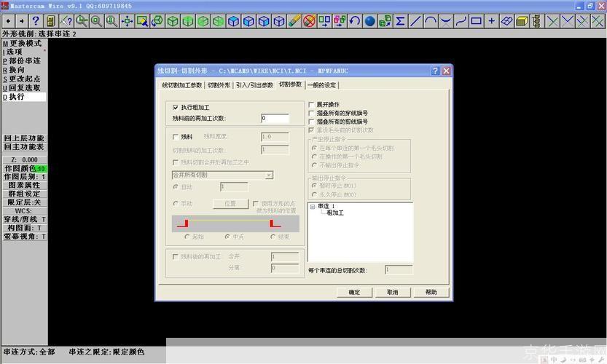Switch to the 线切割加工参数 tab
Screen dimensions: 607x364
click(182, 85)
